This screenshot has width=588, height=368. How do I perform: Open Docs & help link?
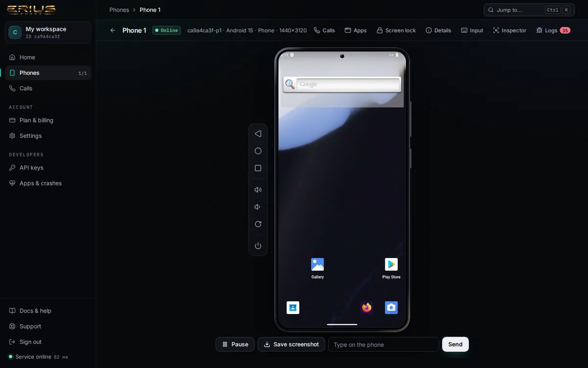48,311
